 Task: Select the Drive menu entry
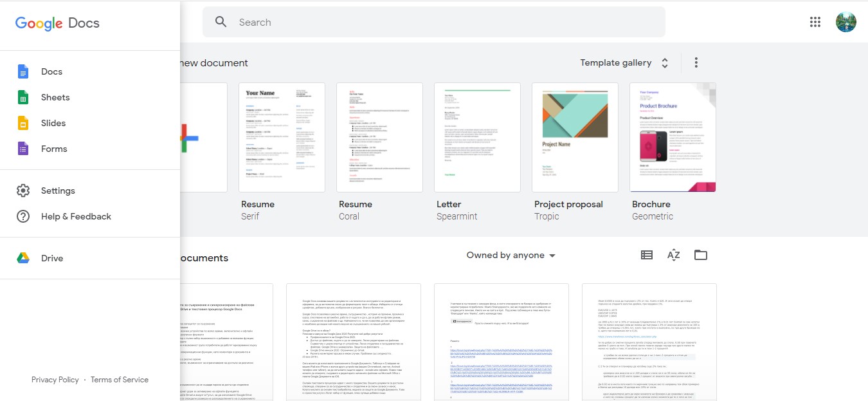click(x=90, y=258)
